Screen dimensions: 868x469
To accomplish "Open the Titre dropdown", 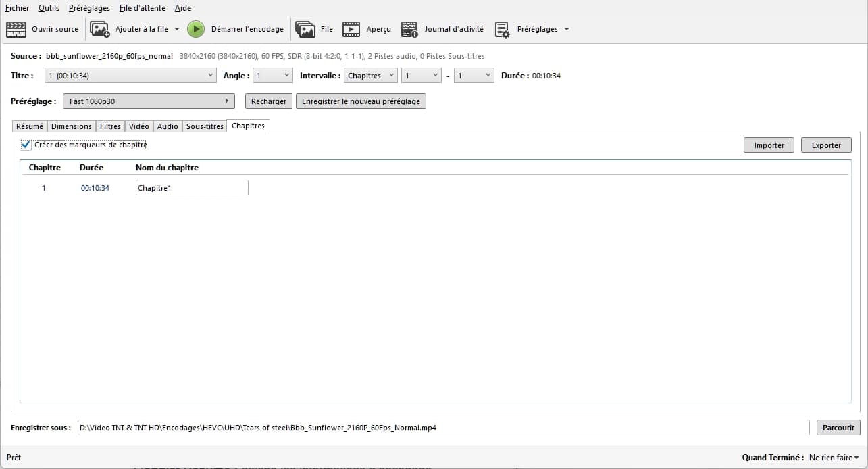I will (x=130, y=76).
